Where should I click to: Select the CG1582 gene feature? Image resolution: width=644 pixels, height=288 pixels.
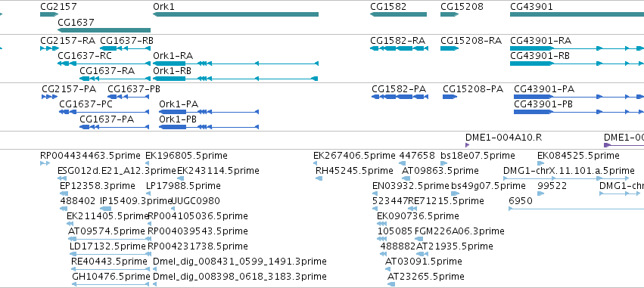pyautogui.click(x=398, y=14)
